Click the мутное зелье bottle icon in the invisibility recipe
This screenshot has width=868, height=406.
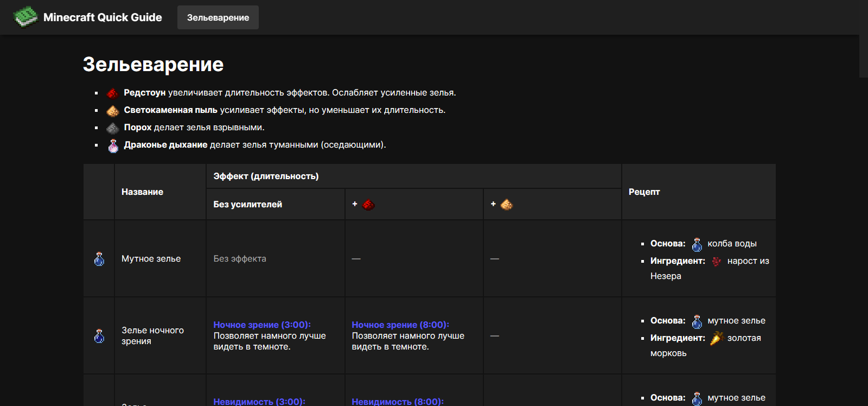tap(697, 399)
